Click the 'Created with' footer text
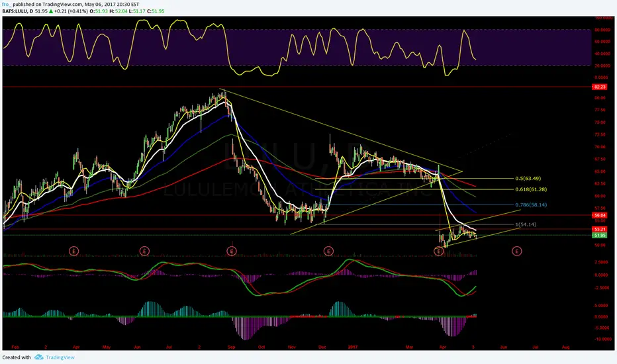The height and width of the screenshot is (364, 617). tap(17, 357)
